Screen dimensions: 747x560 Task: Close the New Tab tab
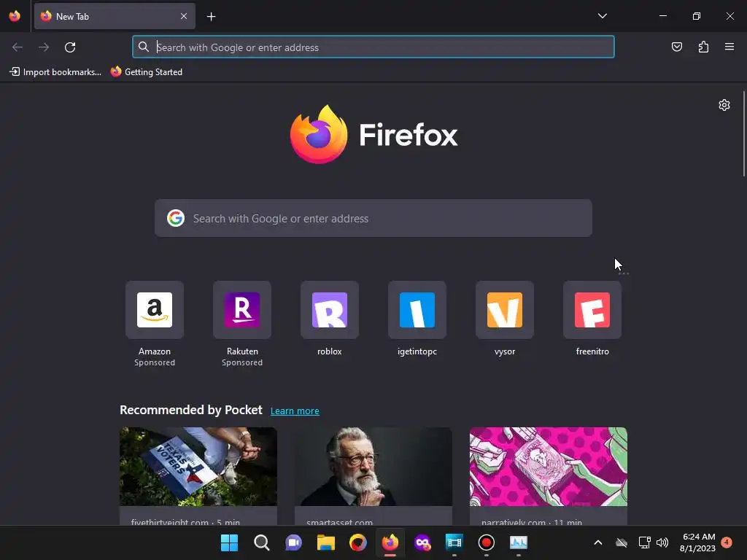pyautogui.click(x=184, y=16)
